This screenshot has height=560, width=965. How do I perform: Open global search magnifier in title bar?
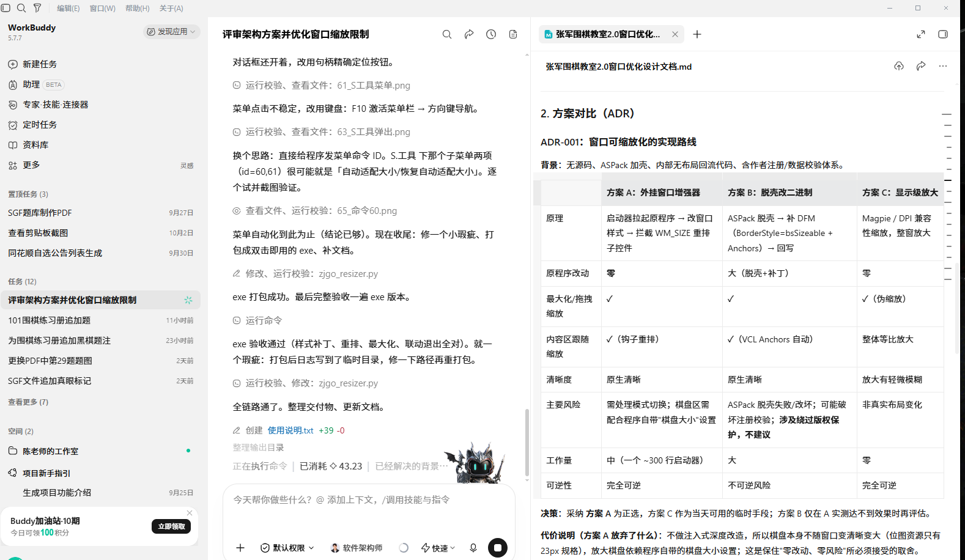point(21,8)
